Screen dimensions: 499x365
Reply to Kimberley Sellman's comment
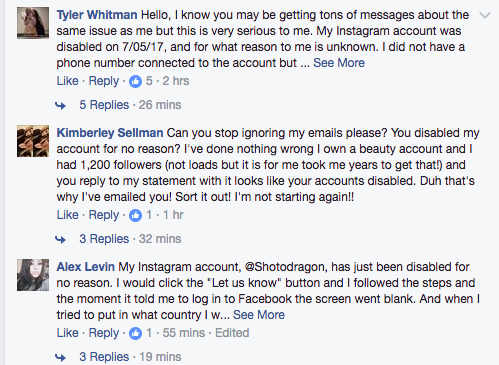point(104,215)
